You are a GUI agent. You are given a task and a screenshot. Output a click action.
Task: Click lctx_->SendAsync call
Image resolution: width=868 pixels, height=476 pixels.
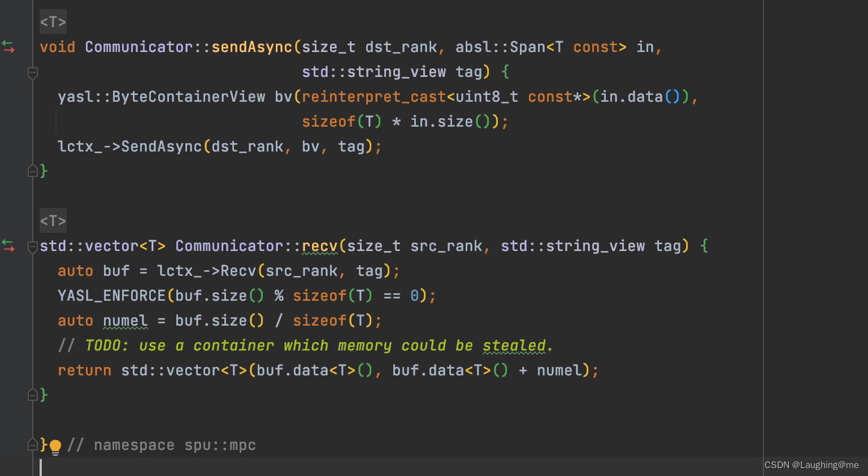click(x=130, y=146)
